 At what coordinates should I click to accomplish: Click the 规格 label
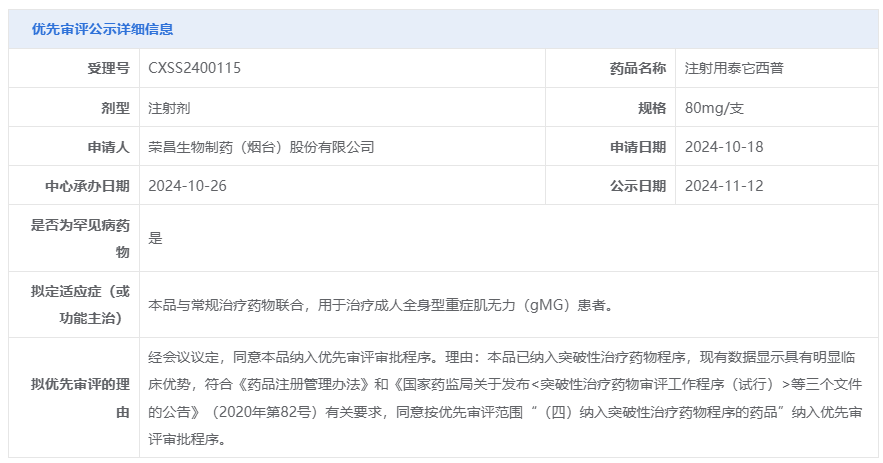[x=652, y=108]
